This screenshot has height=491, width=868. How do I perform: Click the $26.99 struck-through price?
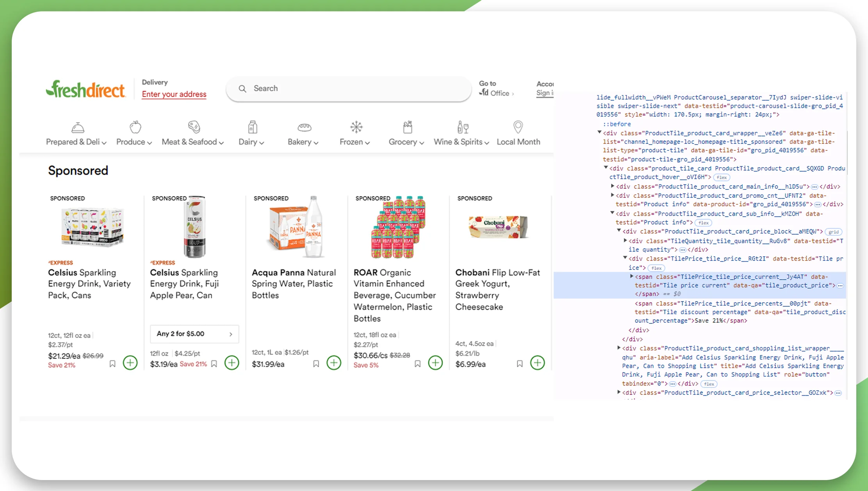coord(93,356)
